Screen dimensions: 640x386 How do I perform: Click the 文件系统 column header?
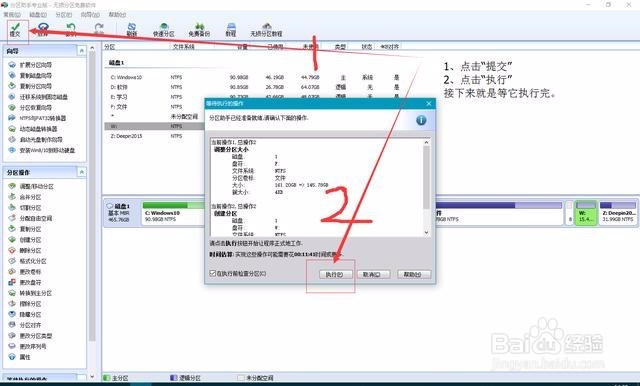coord(184,47)
